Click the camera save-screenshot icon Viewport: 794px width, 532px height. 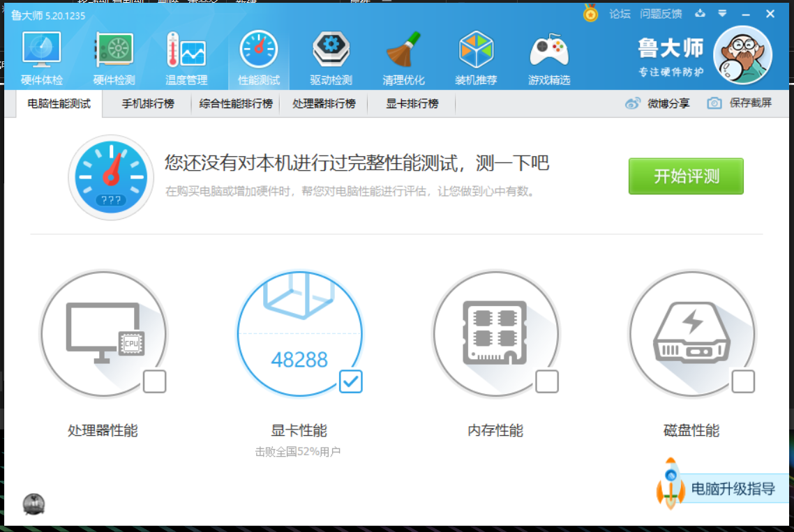point(714,103)
